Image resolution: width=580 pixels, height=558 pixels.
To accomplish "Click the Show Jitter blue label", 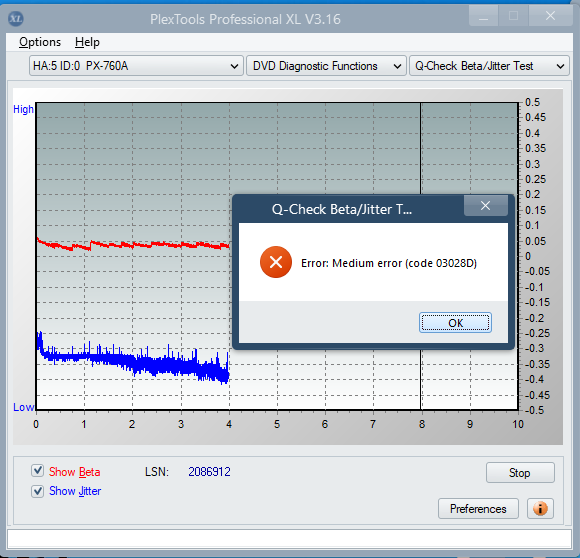I will [75, 491].
